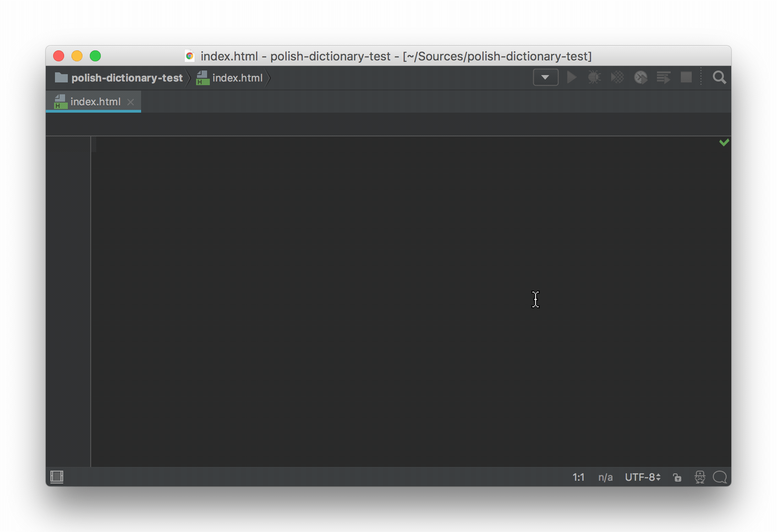Click the Run play button

[x=572, y=77]
